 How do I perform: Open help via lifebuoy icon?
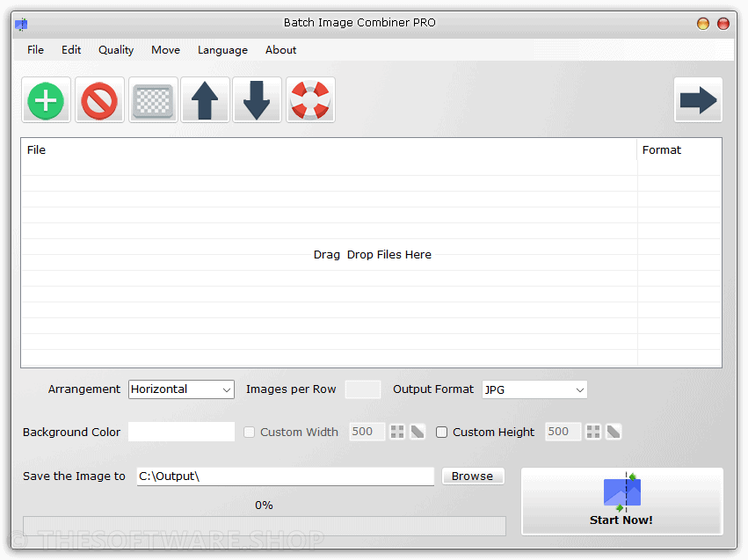click(x=310, y=100)
